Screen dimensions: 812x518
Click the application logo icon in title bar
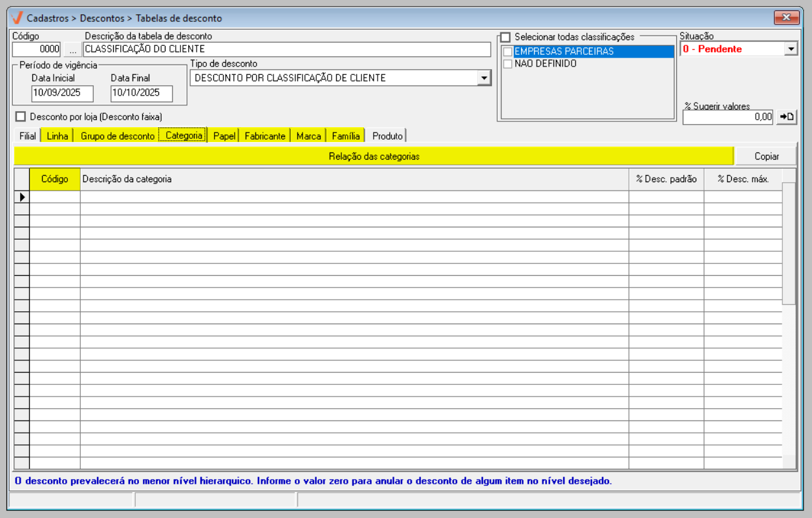17,17
